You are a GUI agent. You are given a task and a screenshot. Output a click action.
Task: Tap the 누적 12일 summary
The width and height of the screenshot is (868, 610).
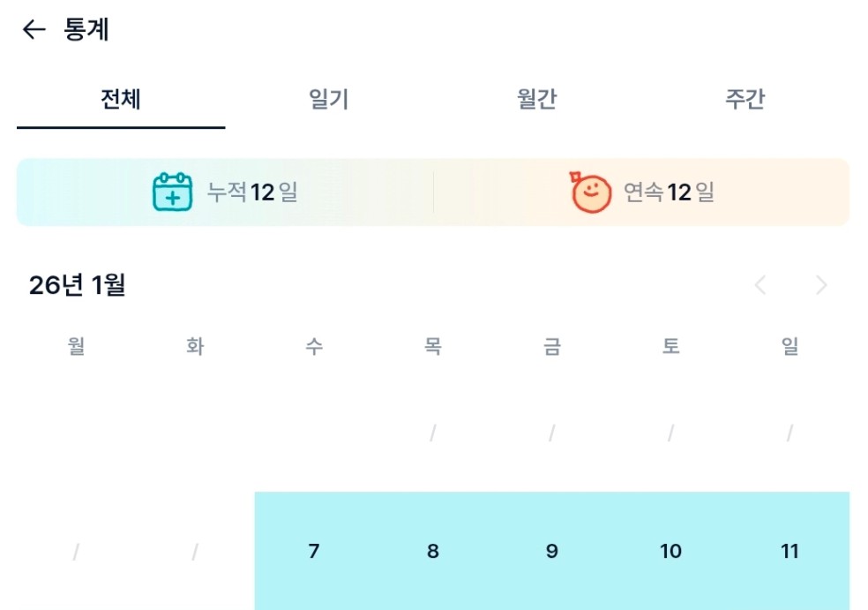point(251,192)
